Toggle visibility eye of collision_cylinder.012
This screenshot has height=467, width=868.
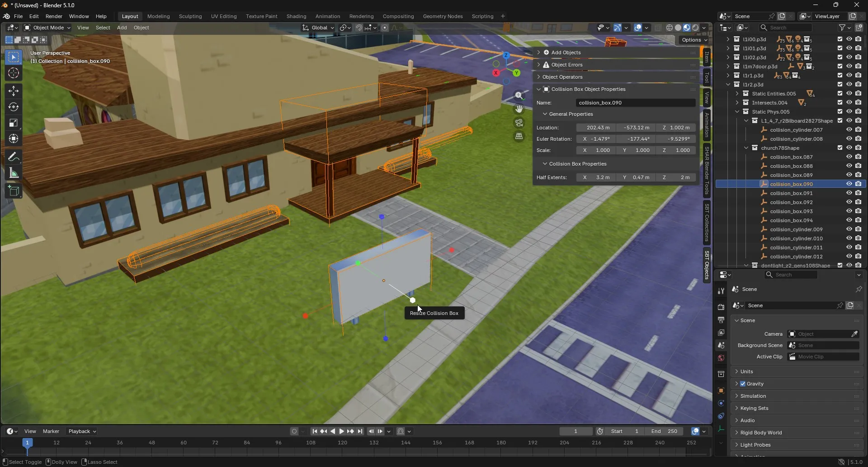(x=849, y=257)
